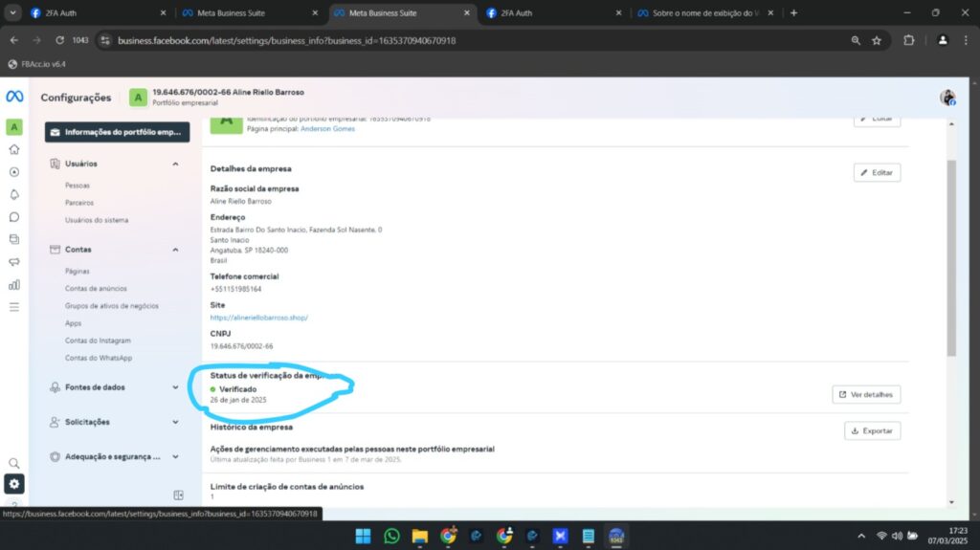This screenshot has width=980, height=550.
Task: Click the Meta logo icon
Action: [14, 97]
